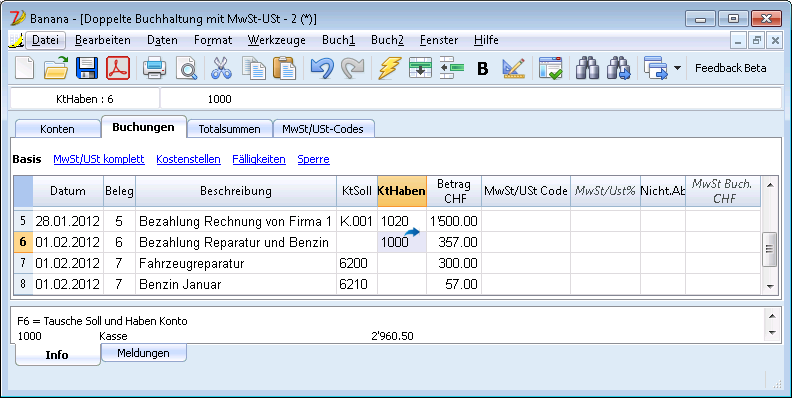Select the Info tab at bottom

[57, 355]
